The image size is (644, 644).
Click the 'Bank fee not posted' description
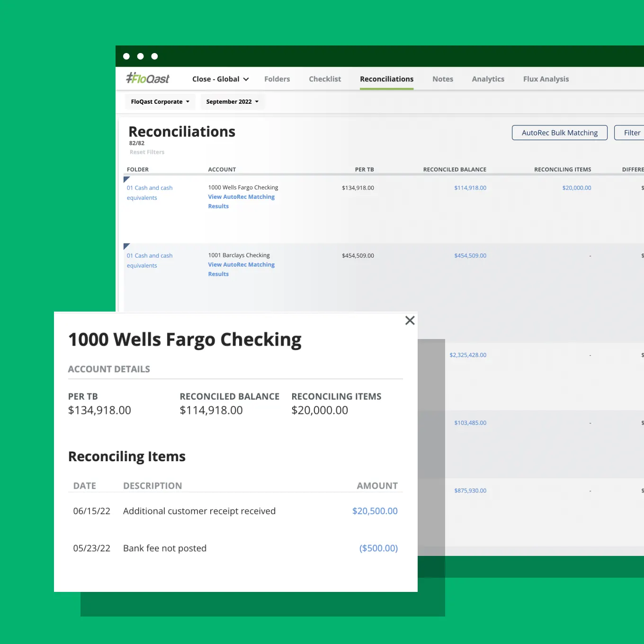tap(165, 548)
